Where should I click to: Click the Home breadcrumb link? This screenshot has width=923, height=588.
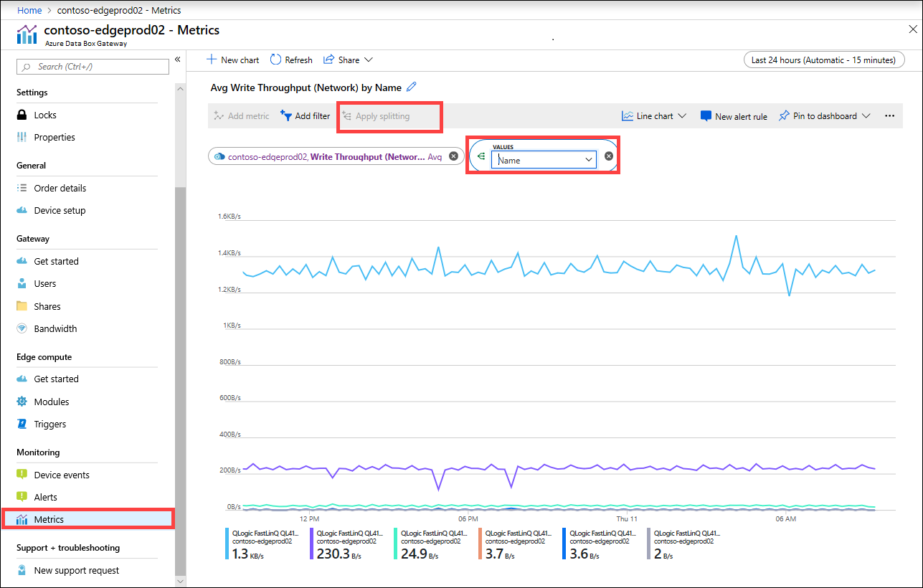(x=29, y=11)
